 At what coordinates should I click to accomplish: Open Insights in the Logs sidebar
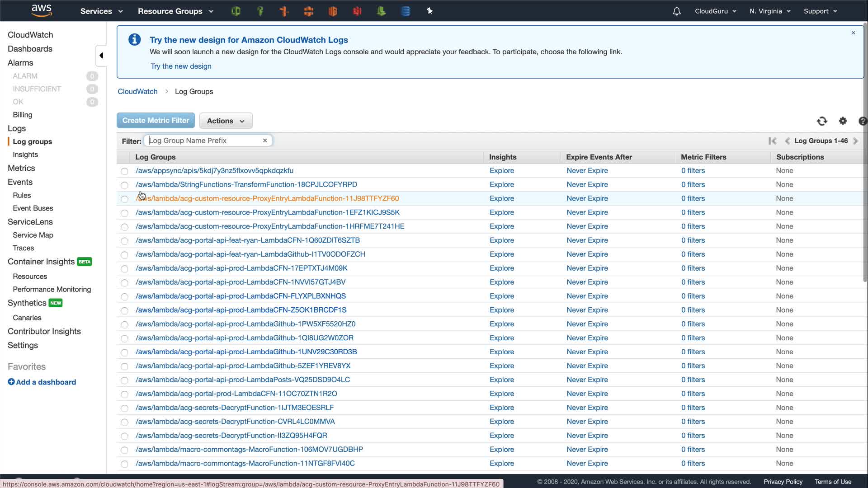[25, 155]
